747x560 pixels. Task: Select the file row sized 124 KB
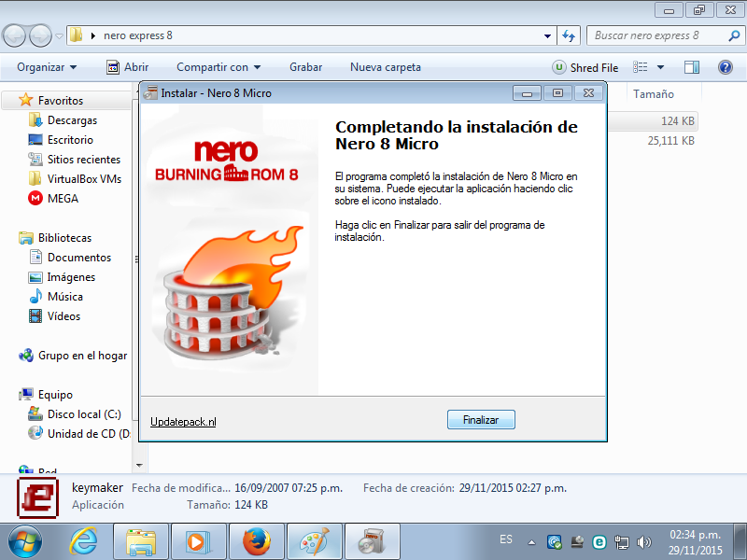point(653,121)
